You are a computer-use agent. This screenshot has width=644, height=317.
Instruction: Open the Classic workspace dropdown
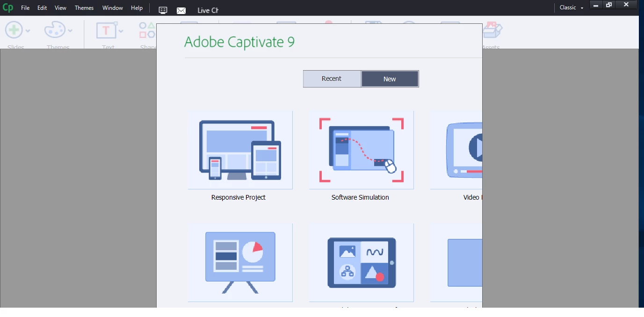(572, 7)
